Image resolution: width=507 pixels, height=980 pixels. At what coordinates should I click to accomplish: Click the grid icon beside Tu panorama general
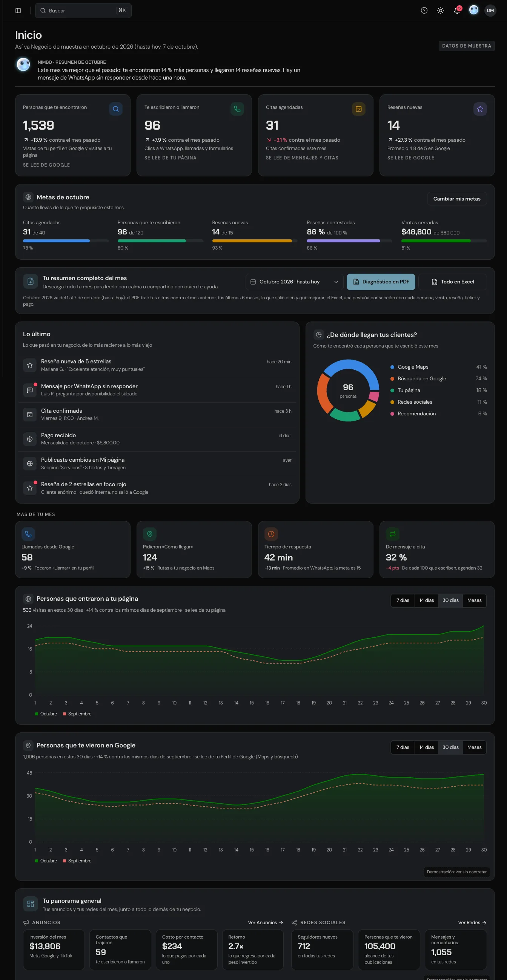[x=31, y=904]
